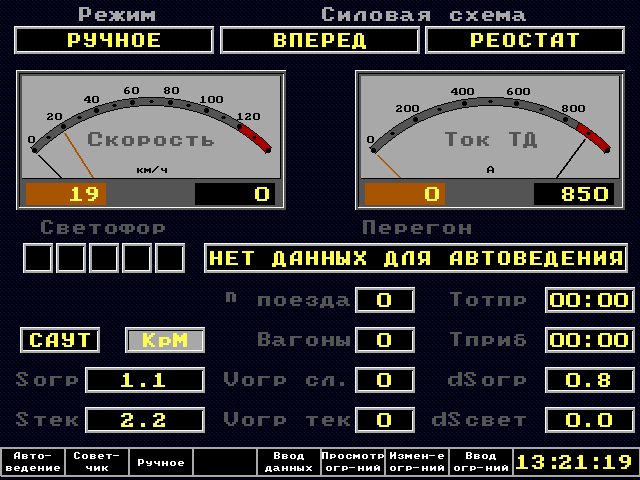Click the fourth Светофор signal box
Screen dimensions: 640x480
click(x=137, y=258)
